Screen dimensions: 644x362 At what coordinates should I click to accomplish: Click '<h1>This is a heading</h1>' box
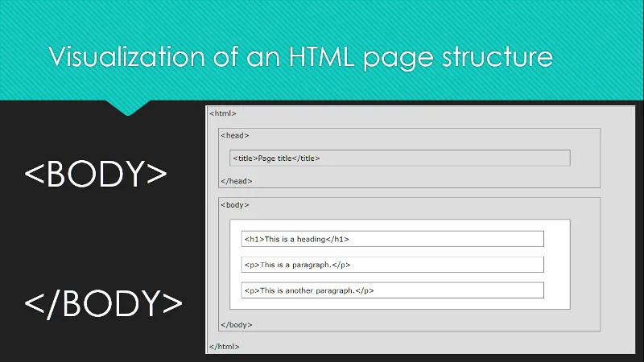[393, 239]
